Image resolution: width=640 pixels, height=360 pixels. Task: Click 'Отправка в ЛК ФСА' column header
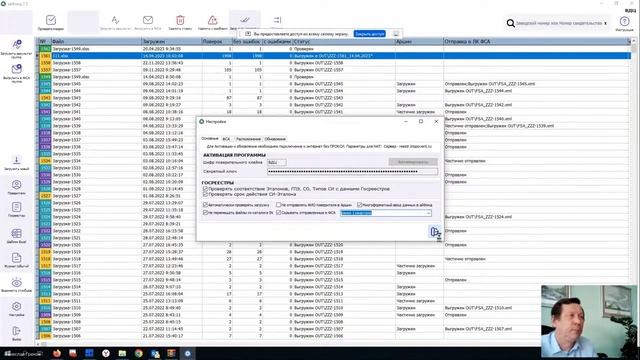536,42
